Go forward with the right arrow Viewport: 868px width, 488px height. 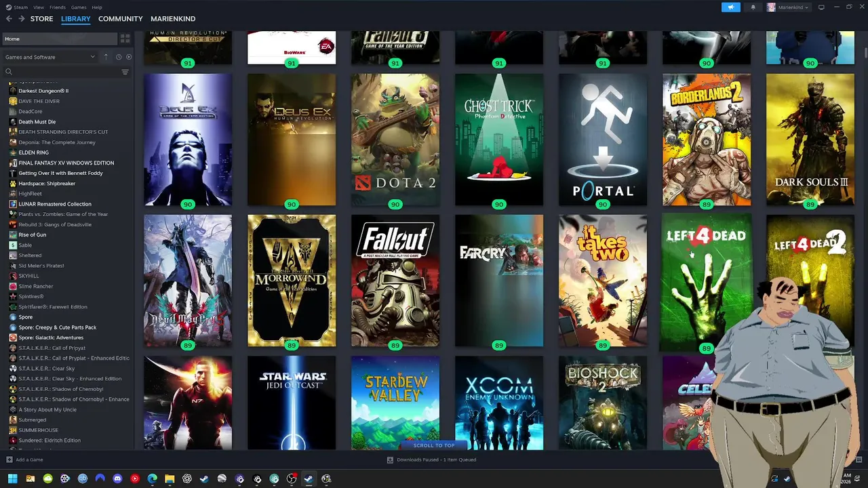pos(22,19)
